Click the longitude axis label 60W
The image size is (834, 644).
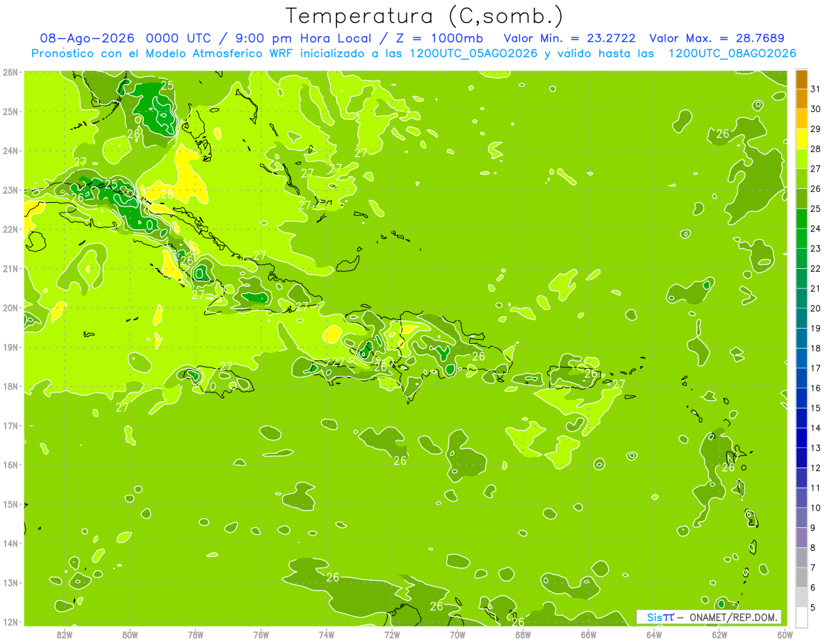pos(785,634)
